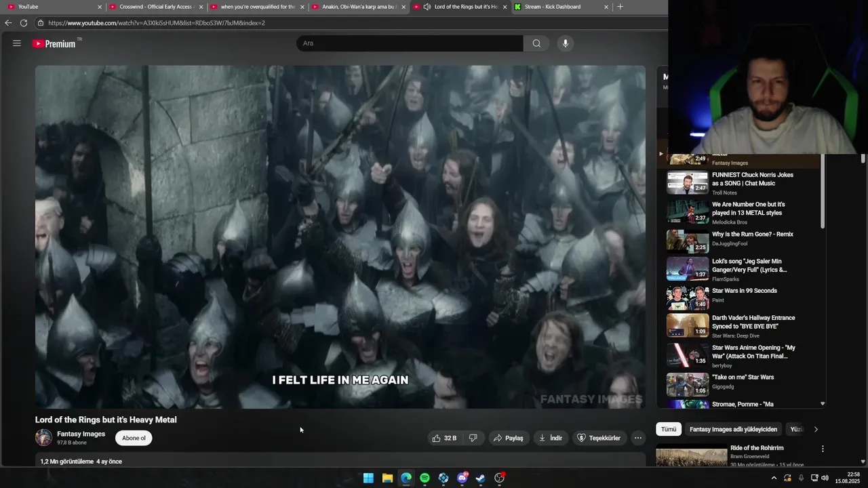
Task: Play Loki's song Jeg Saler Min Ganger
Action: pos(740,269)
